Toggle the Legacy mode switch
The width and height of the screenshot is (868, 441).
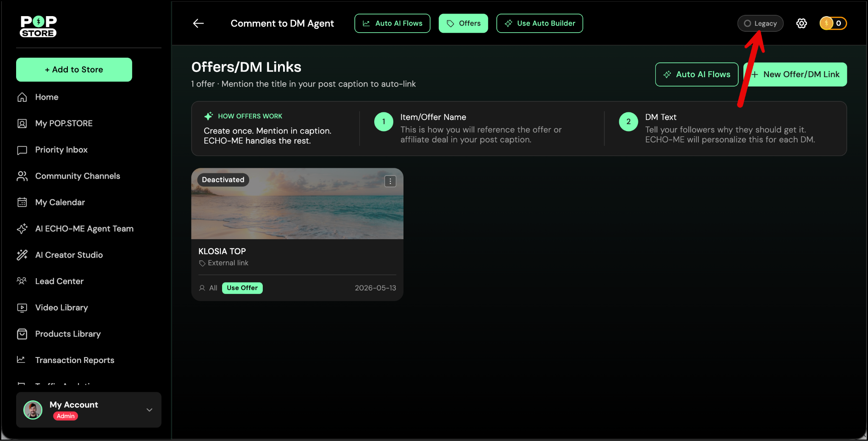point(760,23)
